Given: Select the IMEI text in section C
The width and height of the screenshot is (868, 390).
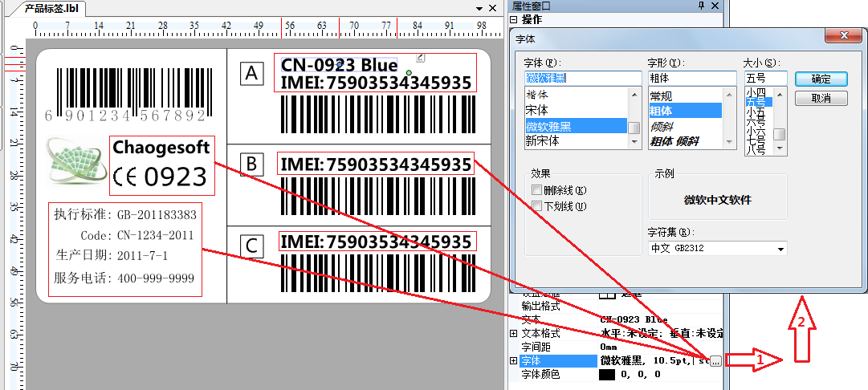Looking at the screenshot, I should (377, 242).
